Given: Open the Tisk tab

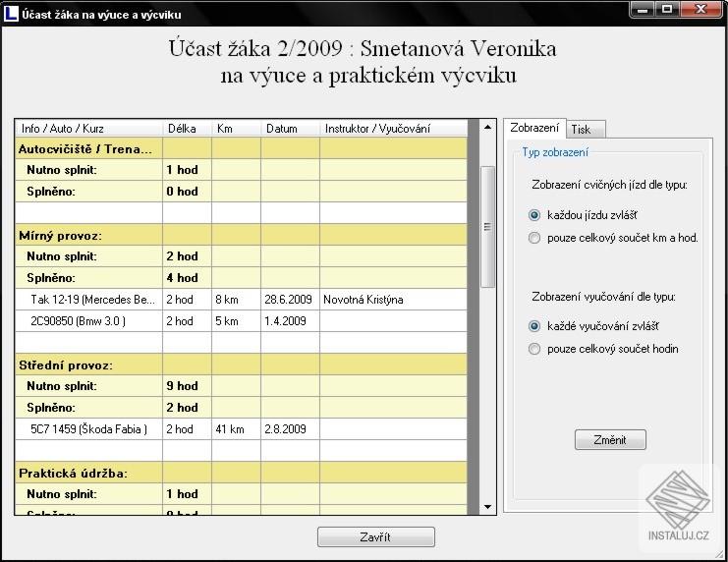Looking at the screenshot, I should click(586, 130).
